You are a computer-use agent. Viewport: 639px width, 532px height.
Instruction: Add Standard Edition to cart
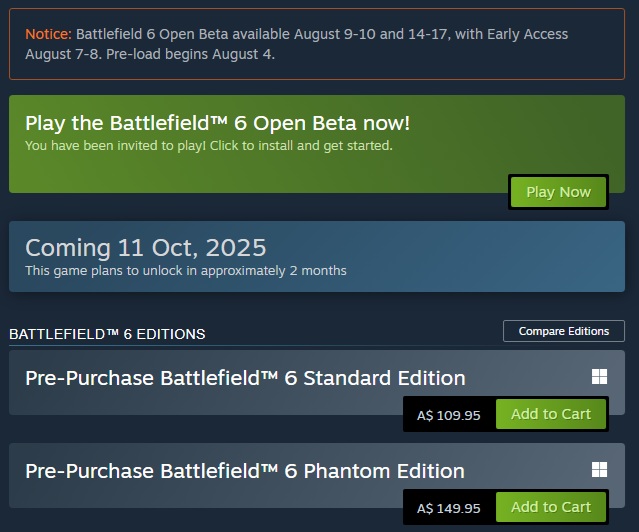[x=551, y=414]
